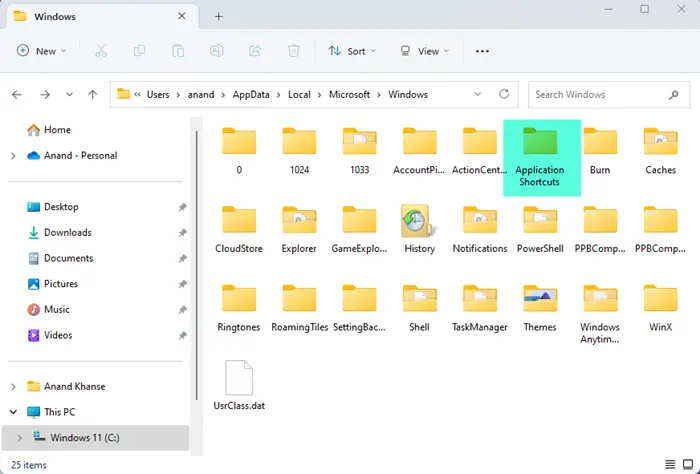Open Downloads in navigation pane
700x474 pixels.
click(x=59, y=233)
